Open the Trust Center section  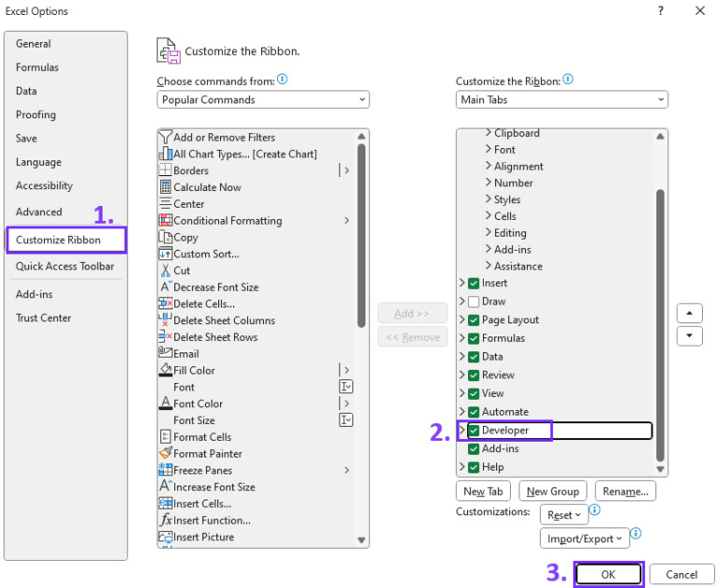(x=43, y=318)
